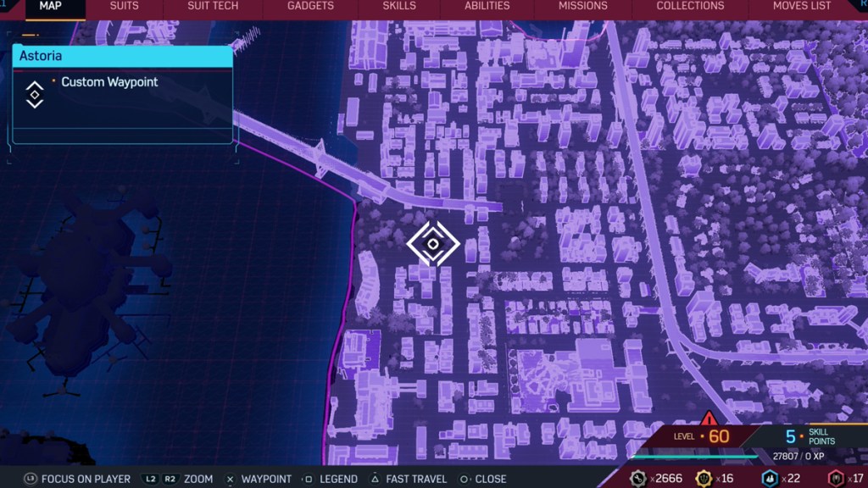Open the Skills tab
Screen dimensions: 868x488
coord(398,6)
